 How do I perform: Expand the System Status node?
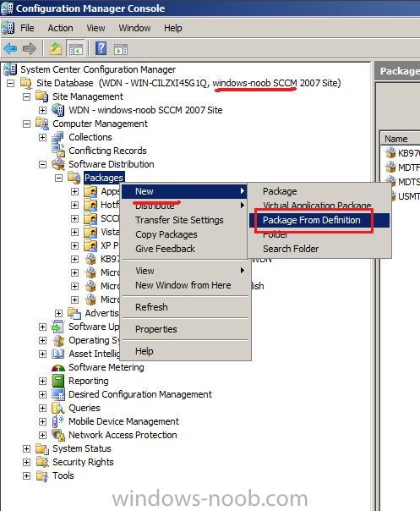click(27, 448)
